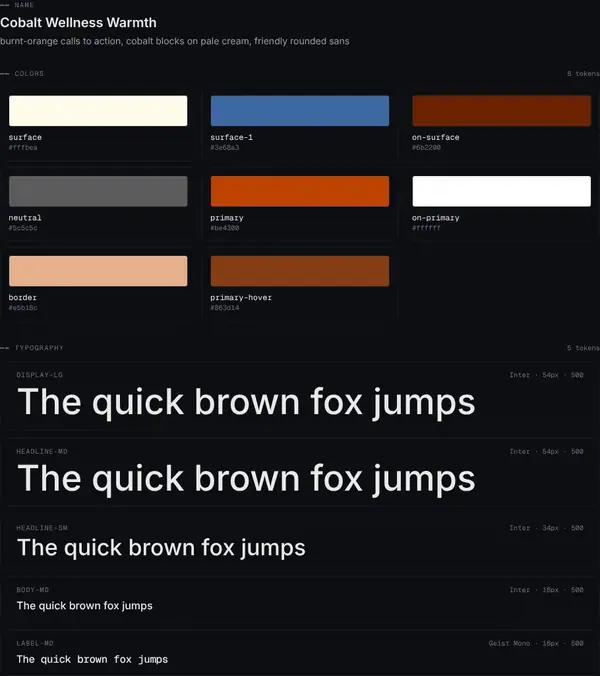Click the font specs on BODY-MD row

546,590
